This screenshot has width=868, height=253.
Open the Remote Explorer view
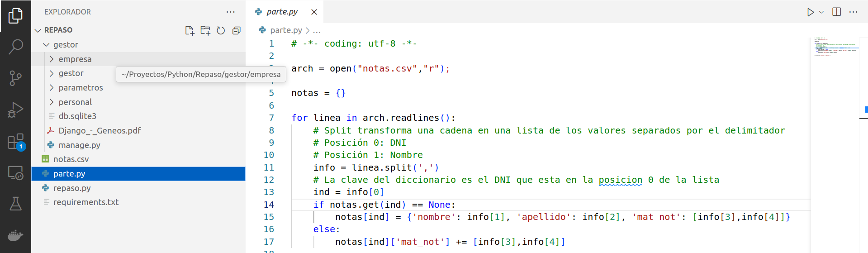point(15,173)
